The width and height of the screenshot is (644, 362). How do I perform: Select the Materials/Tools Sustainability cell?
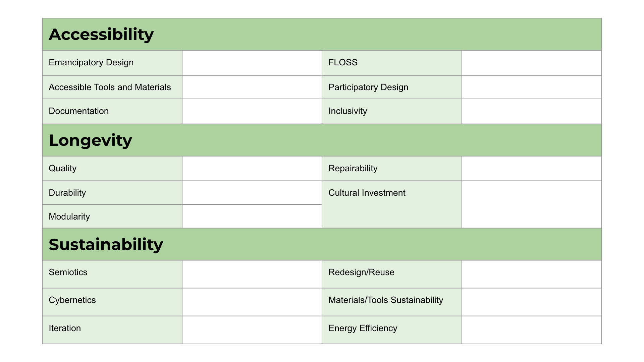point(392,302)
